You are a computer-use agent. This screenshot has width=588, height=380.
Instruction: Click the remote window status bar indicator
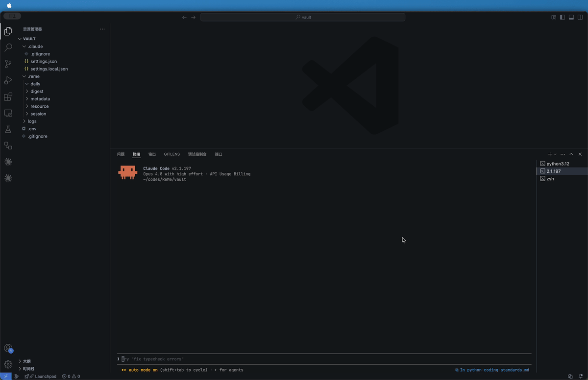[x=5, y=376]
